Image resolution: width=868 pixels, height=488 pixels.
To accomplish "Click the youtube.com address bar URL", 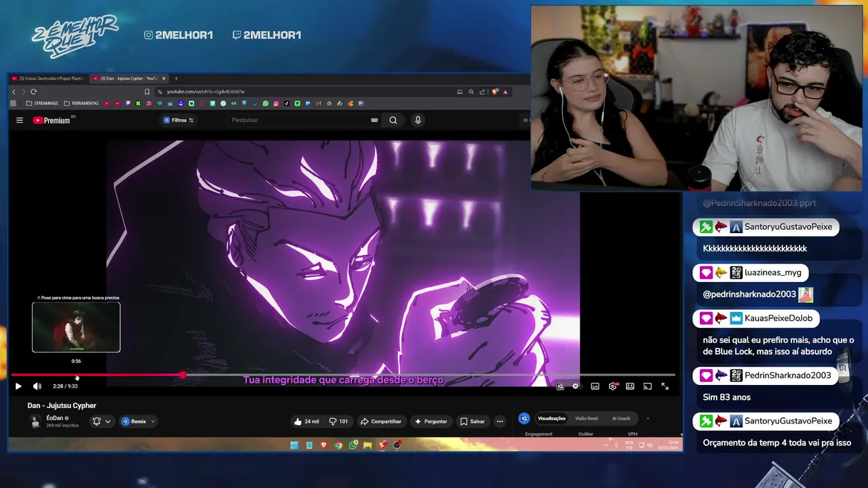I will [205, 91].
